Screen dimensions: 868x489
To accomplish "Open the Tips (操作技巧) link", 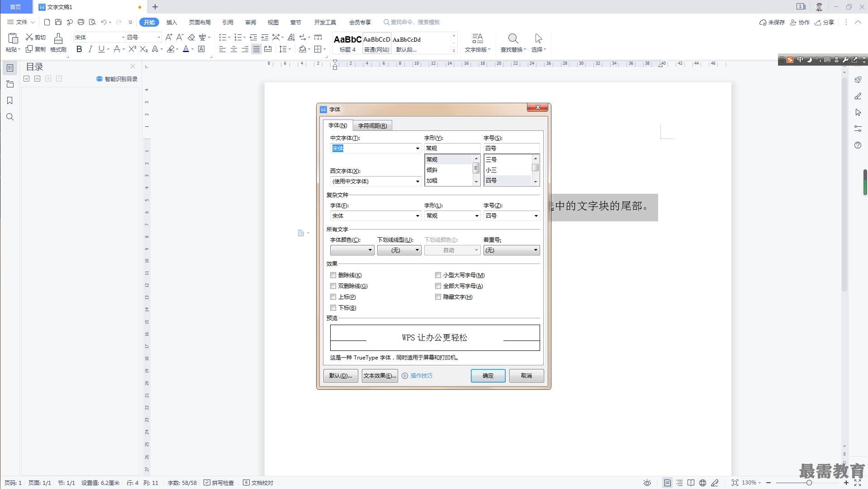I will click(x=422, y=376).
